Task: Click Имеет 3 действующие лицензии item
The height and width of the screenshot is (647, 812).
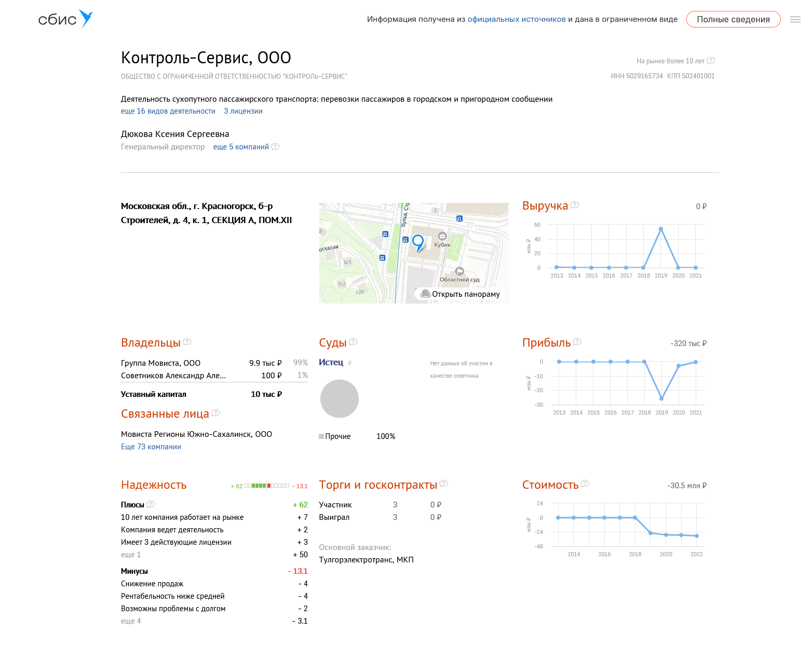Action: [214, 542]
